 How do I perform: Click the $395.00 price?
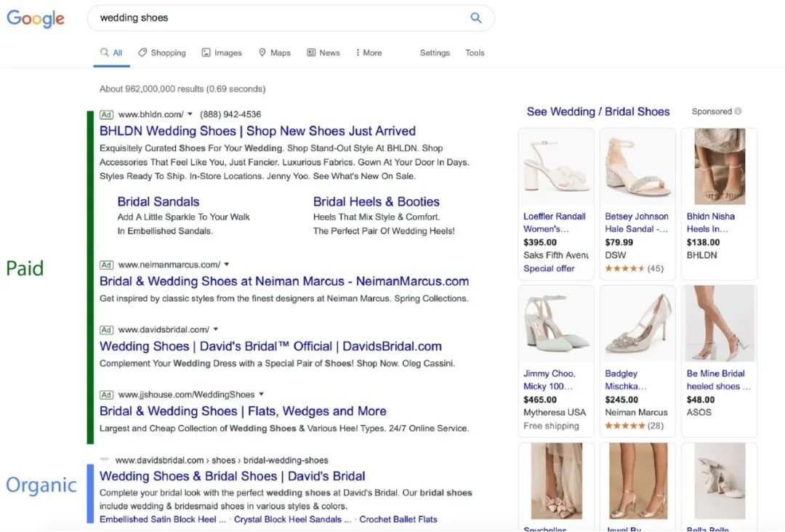pos(539,242)
